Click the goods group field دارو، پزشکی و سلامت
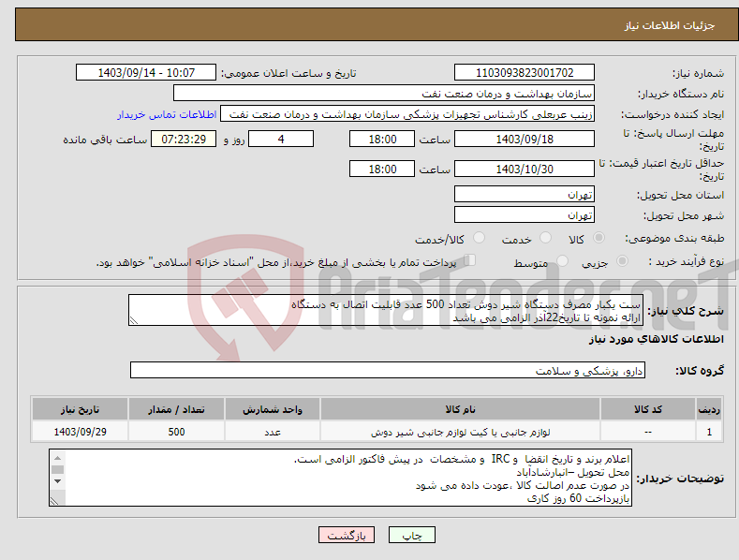The width and height of the screenshot is (739, 560). click(388, 371)
